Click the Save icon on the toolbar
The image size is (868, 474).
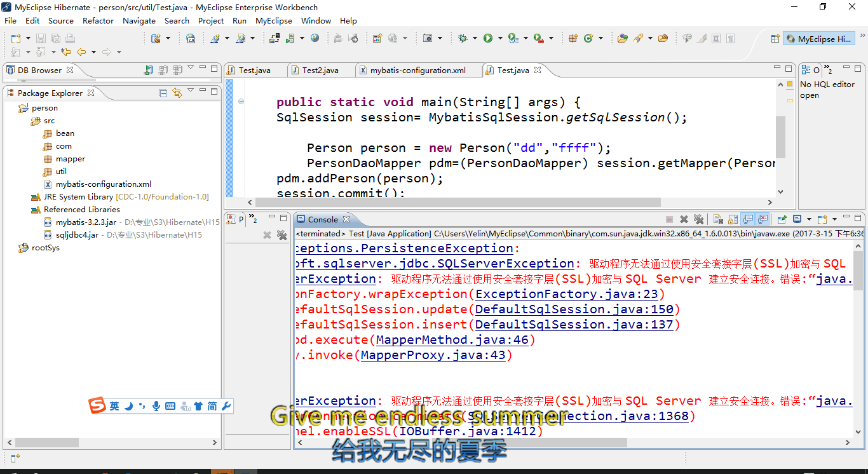coord(40,38)
